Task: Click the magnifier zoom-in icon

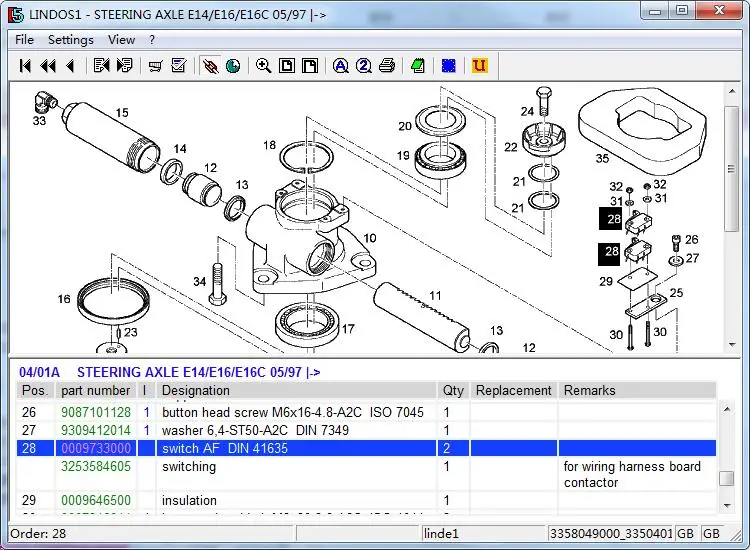Action: click(x=263, y=66)
